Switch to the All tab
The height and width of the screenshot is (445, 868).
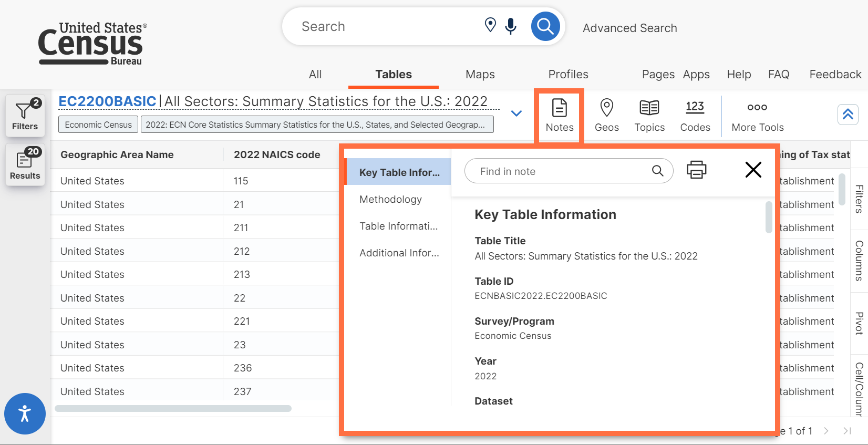click(315, 74)
